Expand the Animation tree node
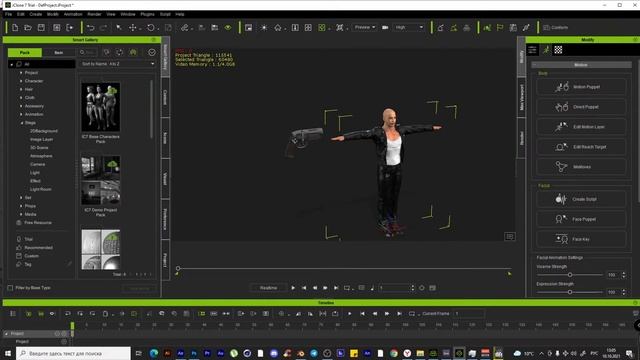This screenshot has width=640, height=360. [x=21, y=114]
